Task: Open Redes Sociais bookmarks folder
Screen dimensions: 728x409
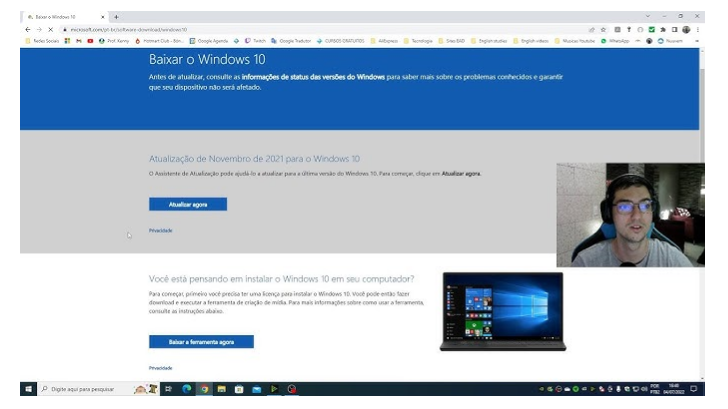Action: coord(42,41)
